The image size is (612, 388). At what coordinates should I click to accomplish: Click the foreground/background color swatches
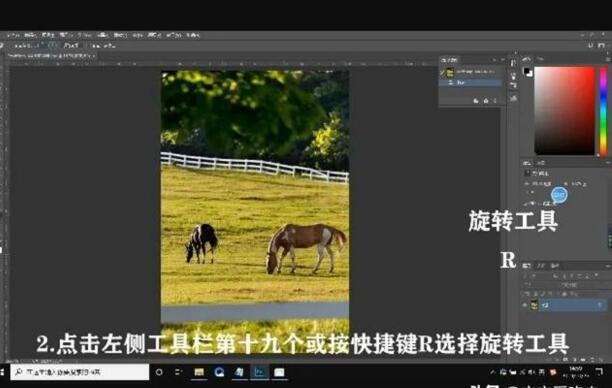(x=527, y=72)
